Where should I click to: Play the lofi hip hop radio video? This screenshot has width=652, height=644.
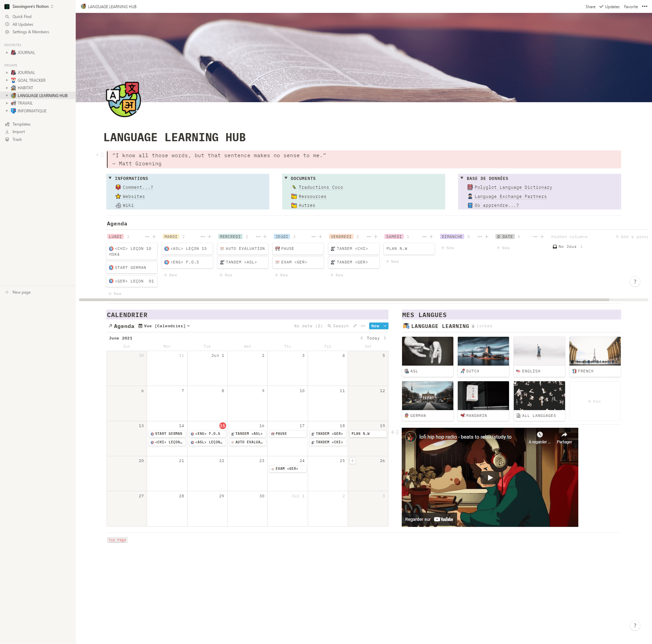pyautogui.click(x=490, y=477)
